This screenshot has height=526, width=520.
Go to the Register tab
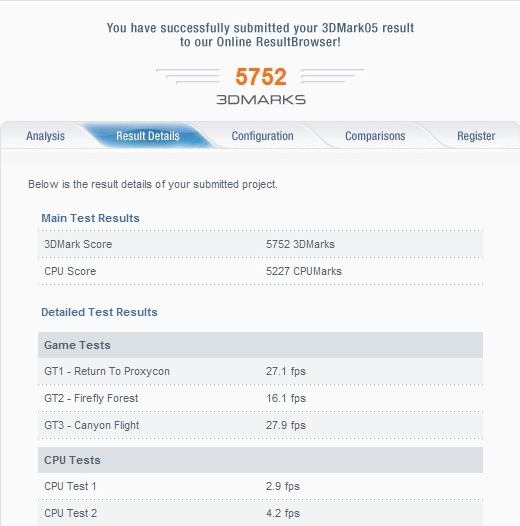pyautogui.click(x=476, y=136)
